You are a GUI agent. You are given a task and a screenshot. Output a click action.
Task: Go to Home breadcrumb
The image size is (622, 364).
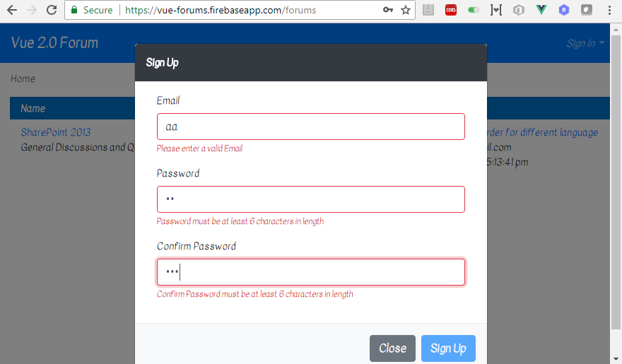click(23, 78)
